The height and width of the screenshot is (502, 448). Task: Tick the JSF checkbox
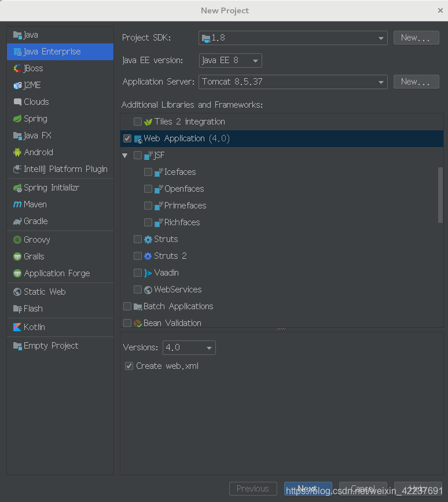[138, 155]
